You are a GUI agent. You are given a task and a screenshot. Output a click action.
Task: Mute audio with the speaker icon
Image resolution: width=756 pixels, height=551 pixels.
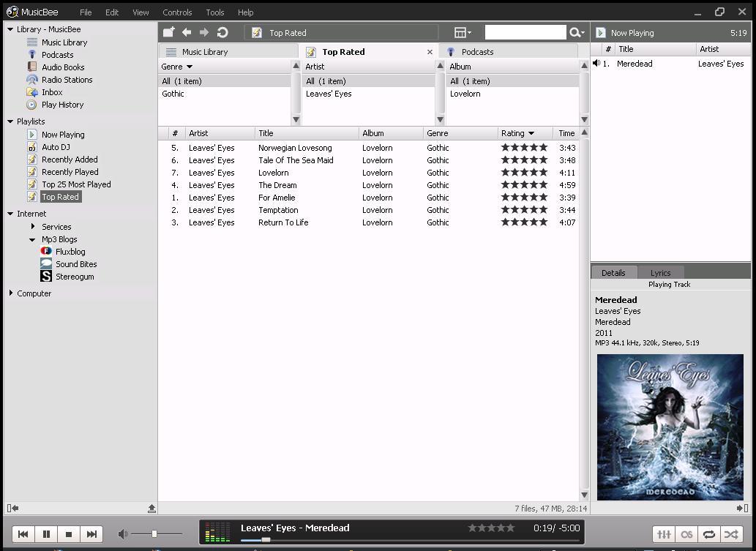123,533
